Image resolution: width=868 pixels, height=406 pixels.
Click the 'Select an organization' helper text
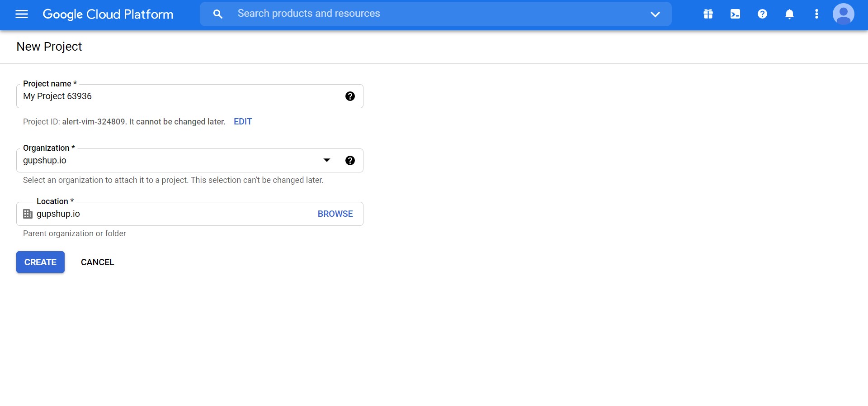173,180
